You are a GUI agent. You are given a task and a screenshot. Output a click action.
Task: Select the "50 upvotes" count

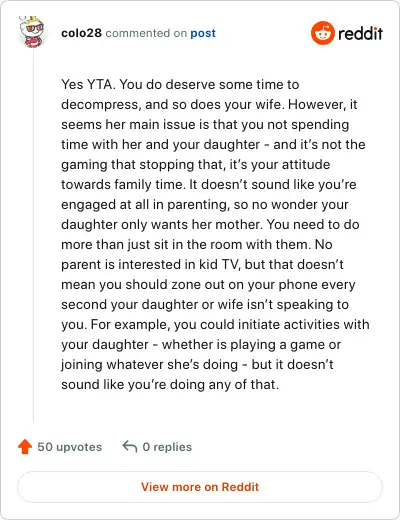click(x=69, y=447)
